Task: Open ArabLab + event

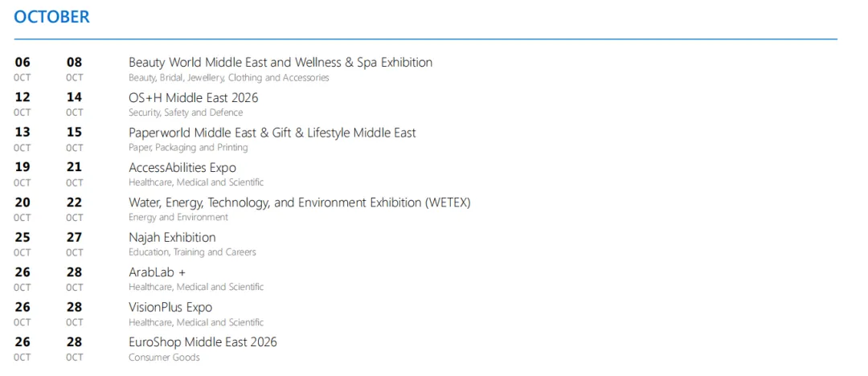Action: point(157,272)
